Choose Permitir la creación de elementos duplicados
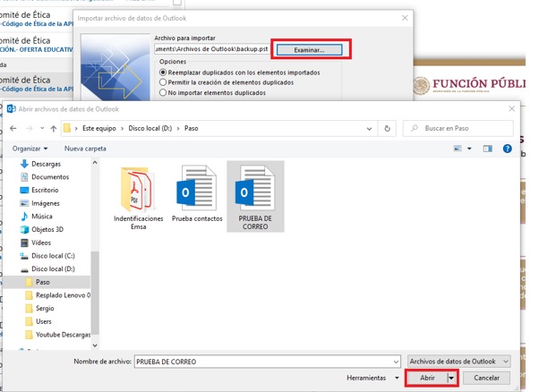This screenshot has height=392, width=539. click(163, 81)
